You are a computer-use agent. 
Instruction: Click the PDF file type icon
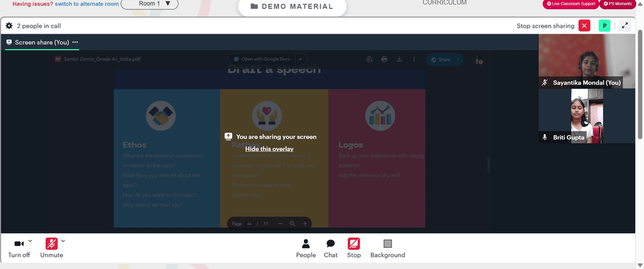point(58,59)
